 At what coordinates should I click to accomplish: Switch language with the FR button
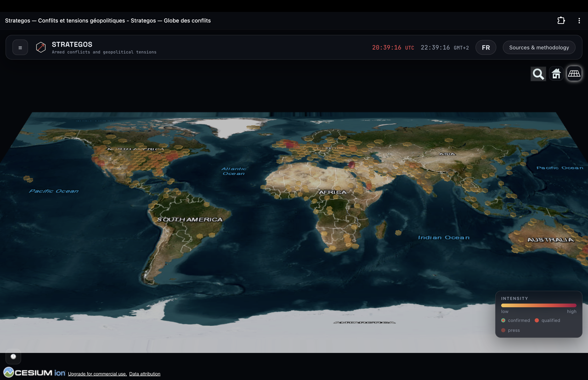click(486, 47)
